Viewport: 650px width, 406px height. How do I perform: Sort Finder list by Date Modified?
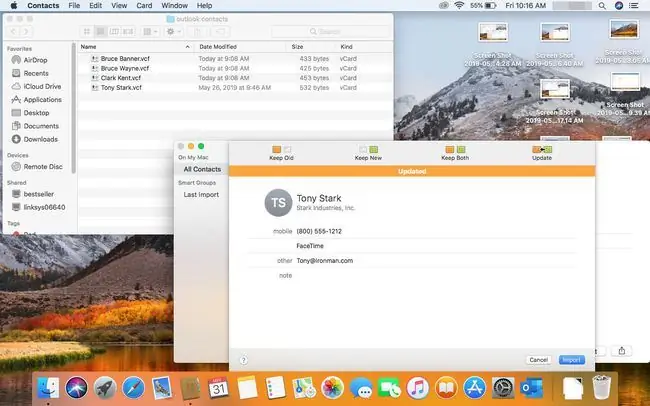(x=240, y=47)
